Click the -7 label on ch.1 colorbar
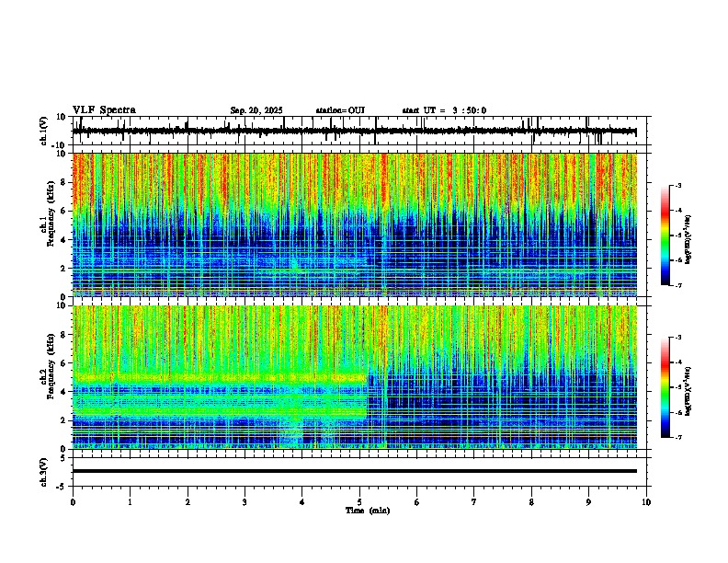 (x=678, y=285)
